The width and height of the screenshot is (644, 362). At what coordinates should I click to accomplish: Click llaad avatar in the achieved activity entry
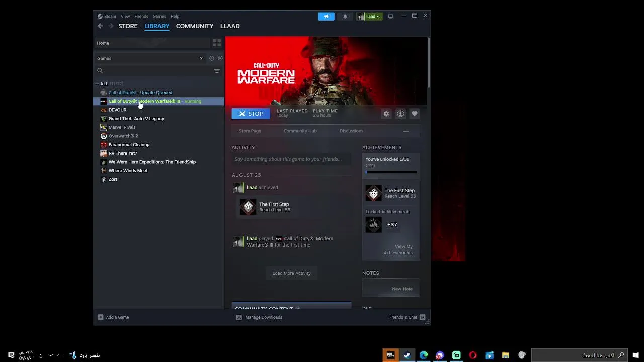[238, 188]
